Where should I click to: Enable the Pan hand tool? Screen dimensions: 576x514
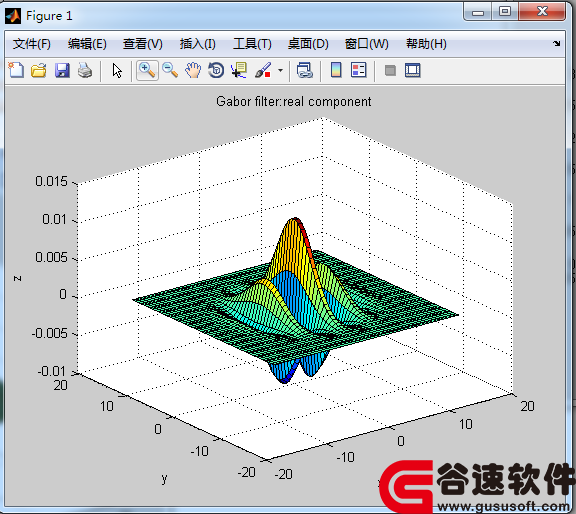pyautogui.click(x=193, y=70)
